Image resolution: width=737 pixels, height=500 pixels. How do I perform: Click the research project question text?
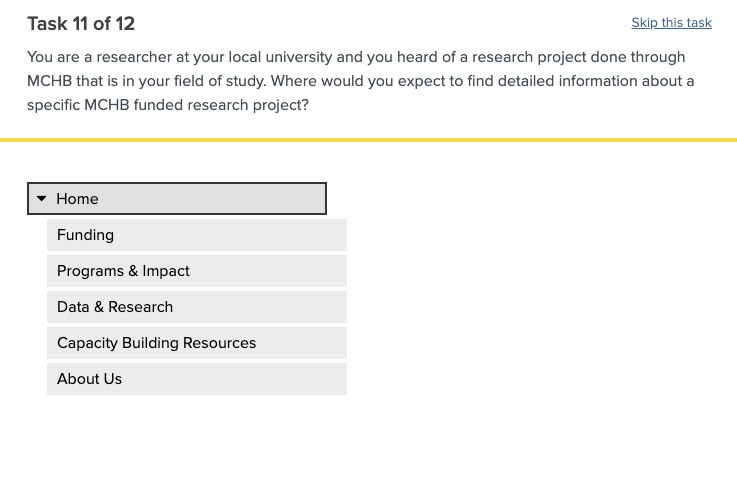pyautogui.click(x=360, y=81)
